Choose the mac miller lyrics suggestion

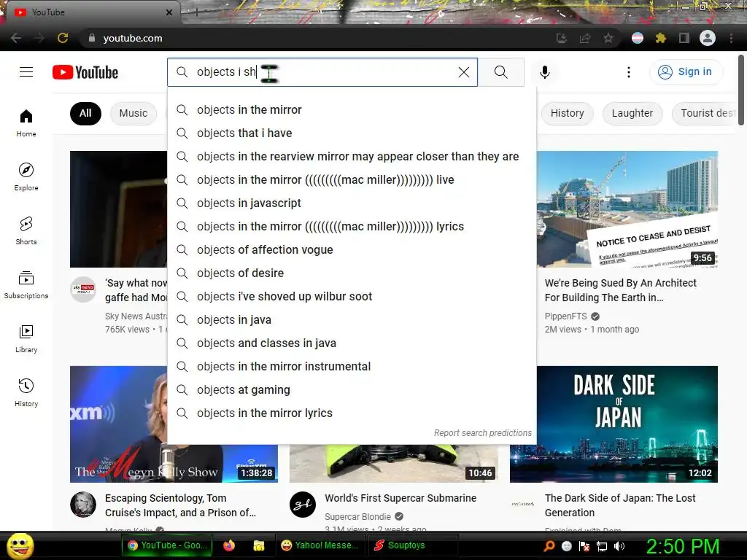[x=352, y=226]
